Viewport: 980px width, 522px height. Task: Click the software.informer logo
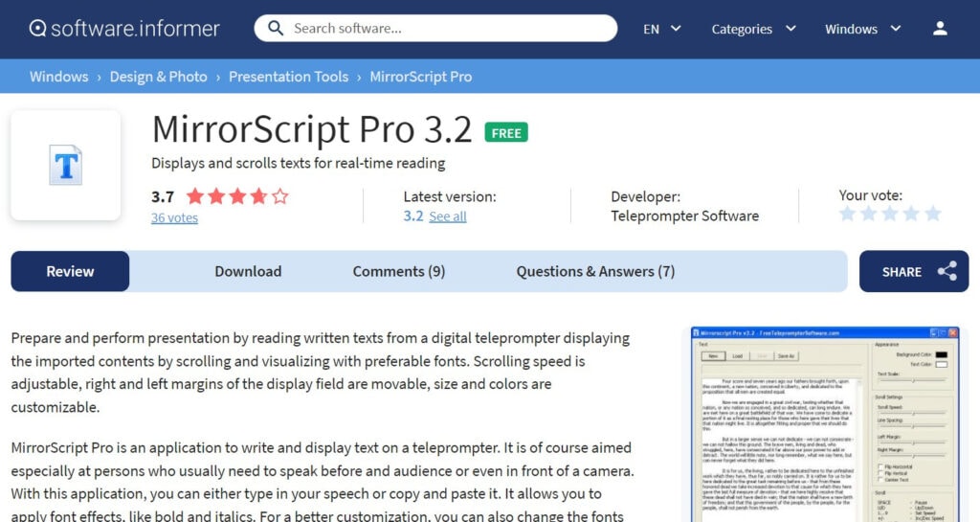click(124, 28)
